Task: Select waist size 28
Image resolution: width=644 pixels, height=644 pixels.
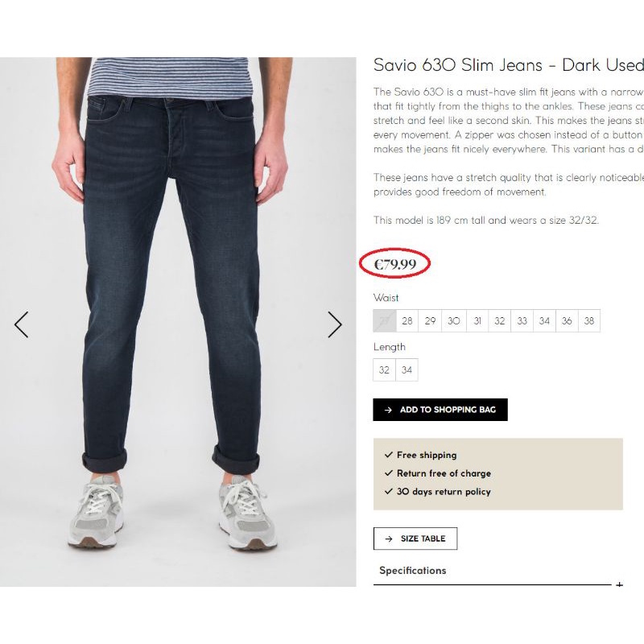Action: (x=407, y=321)
